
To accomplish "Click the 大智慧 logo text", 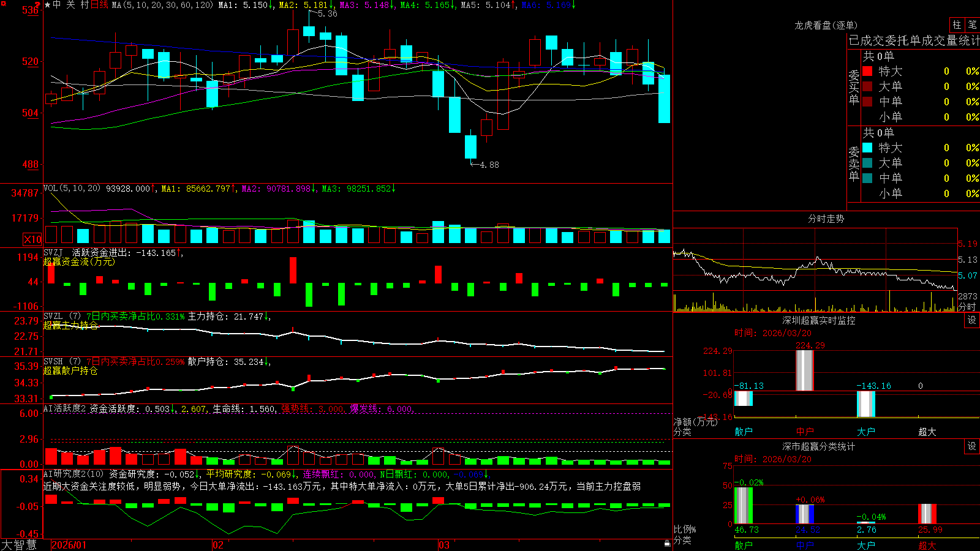I will pyautogui.click(x=19, y=544).
